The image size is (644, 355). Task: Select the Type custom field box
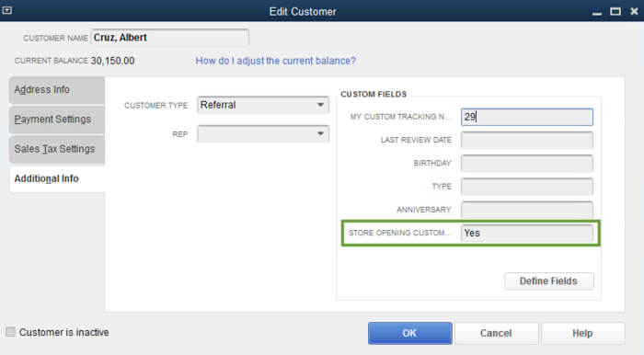click(x=527, y=187)
